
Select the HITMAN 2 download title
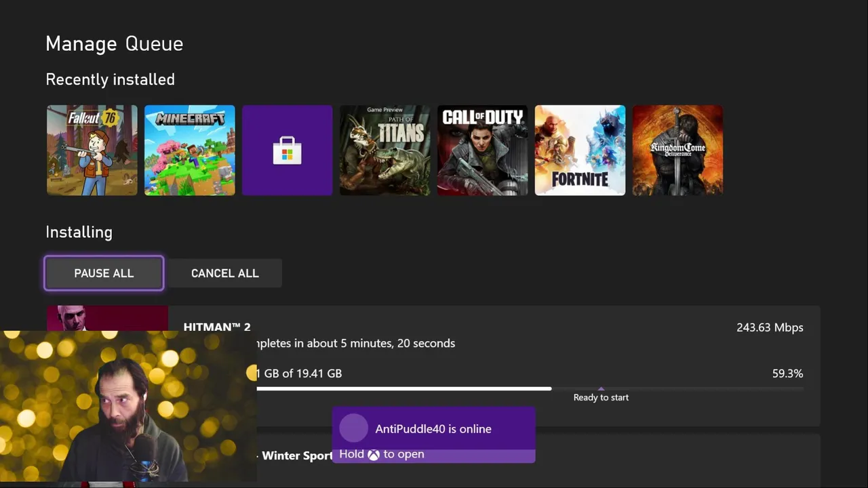click(217, 327)
